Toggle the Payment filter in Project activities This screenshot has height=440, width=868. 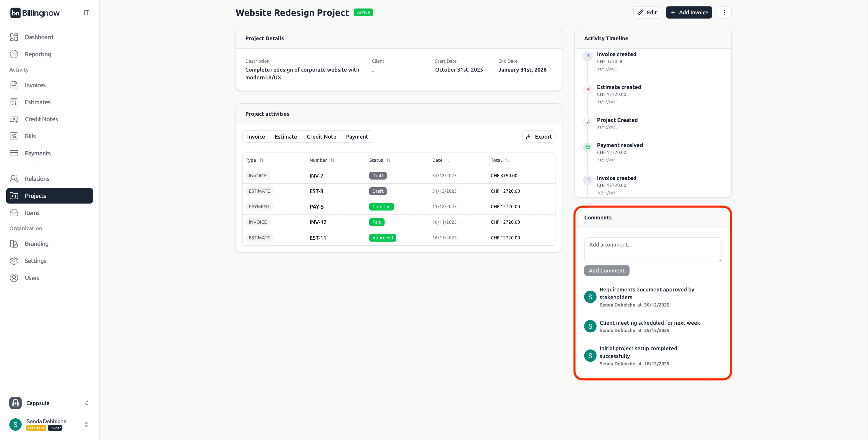point(357,136)
